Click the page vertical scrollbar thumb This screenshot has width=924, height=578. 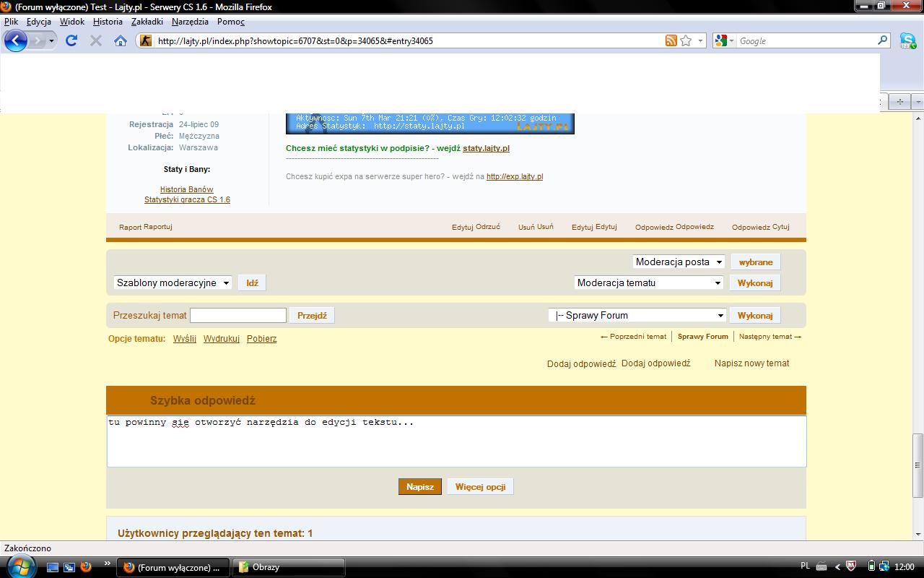tap(918, 465)
